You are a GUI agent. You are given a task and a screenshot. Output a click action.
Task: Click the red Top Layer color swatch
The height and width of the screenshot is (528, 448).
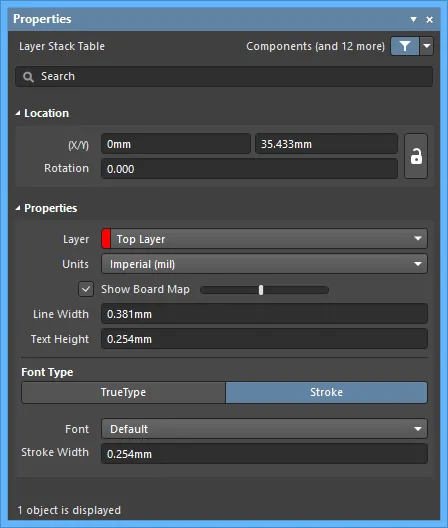tap(106, 239)
